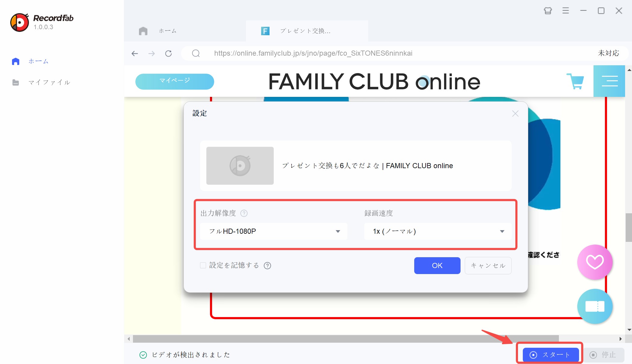632x364 pixels.
Task: Open the hamburger menu in the title bar
Action: pyautogui.click(x=566, y=11)
